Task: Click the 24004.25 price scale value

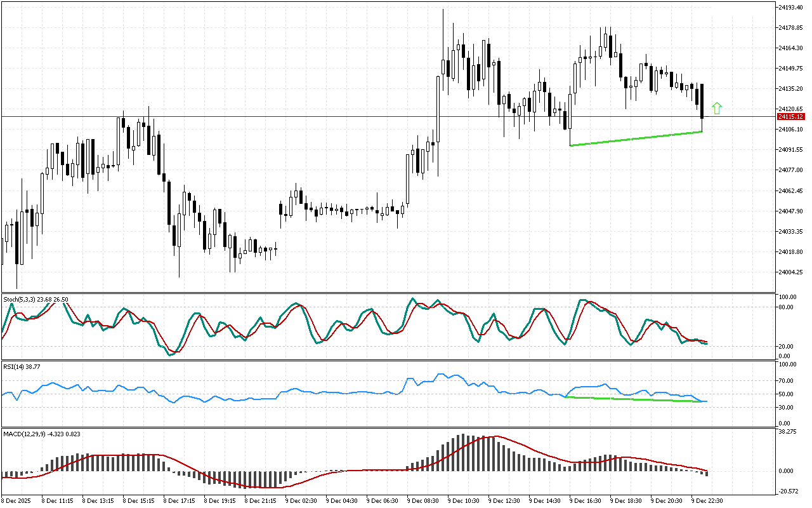Action: pyautogui.click(x=790, y=272)
